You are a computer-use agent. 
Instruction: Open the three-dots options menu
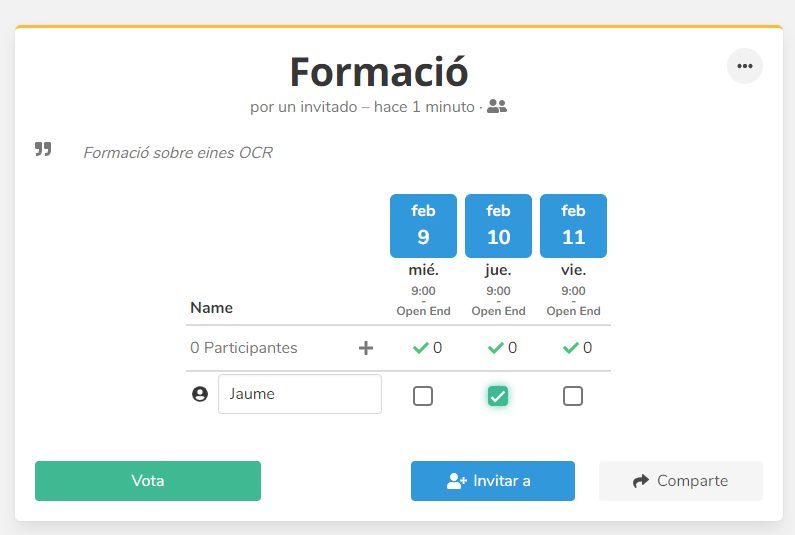[x=744, y=66]
